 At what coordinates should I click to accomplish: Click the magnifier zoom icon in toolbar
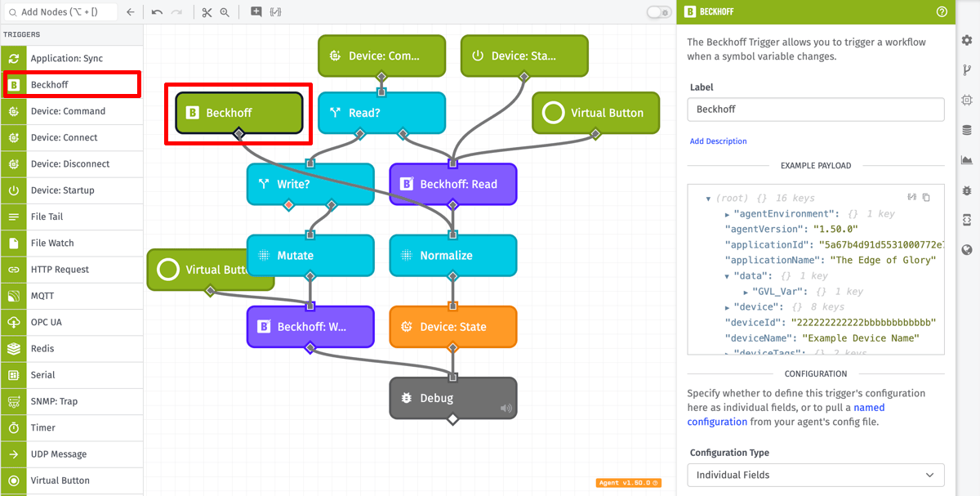(x=225, y=12)
